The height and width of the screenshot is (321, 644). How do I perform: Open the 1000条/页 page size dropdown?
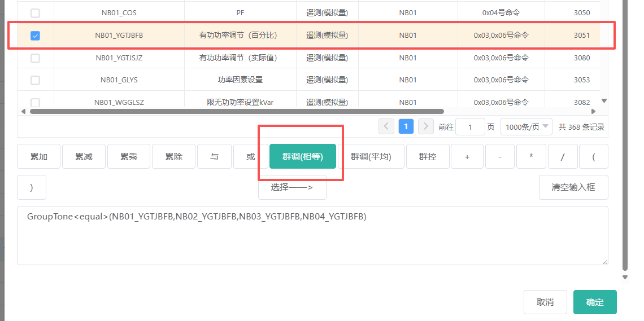526,127
